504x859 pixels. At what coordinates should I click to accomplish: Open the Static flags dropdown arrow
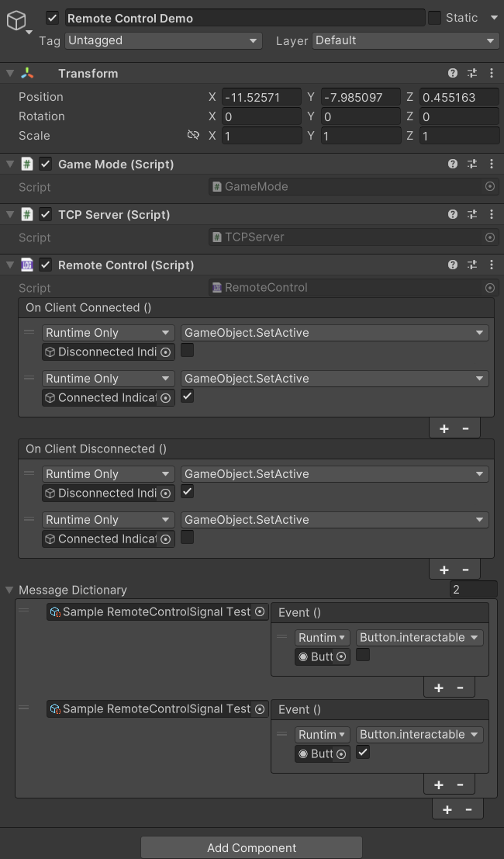[494, 18]
